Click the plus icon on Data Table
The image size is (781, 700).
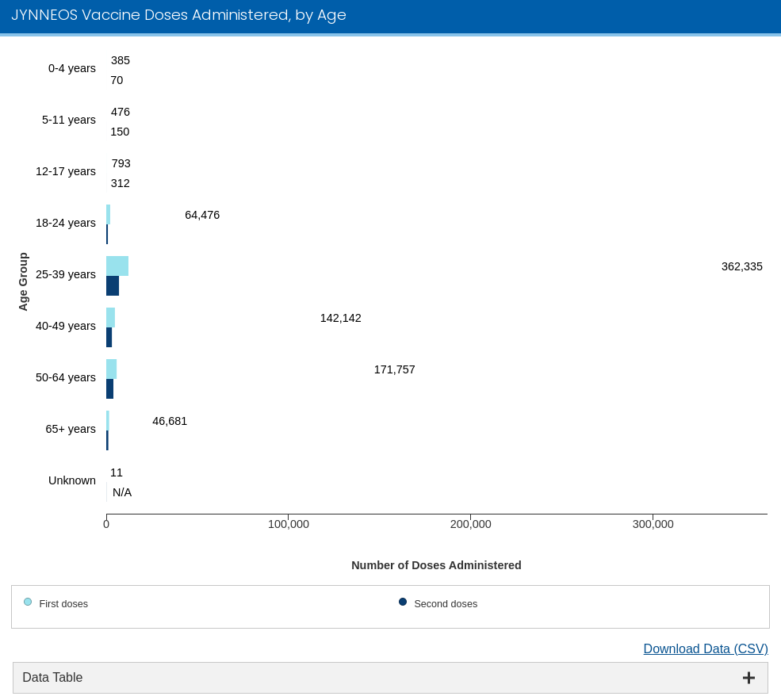pos(748,678)
